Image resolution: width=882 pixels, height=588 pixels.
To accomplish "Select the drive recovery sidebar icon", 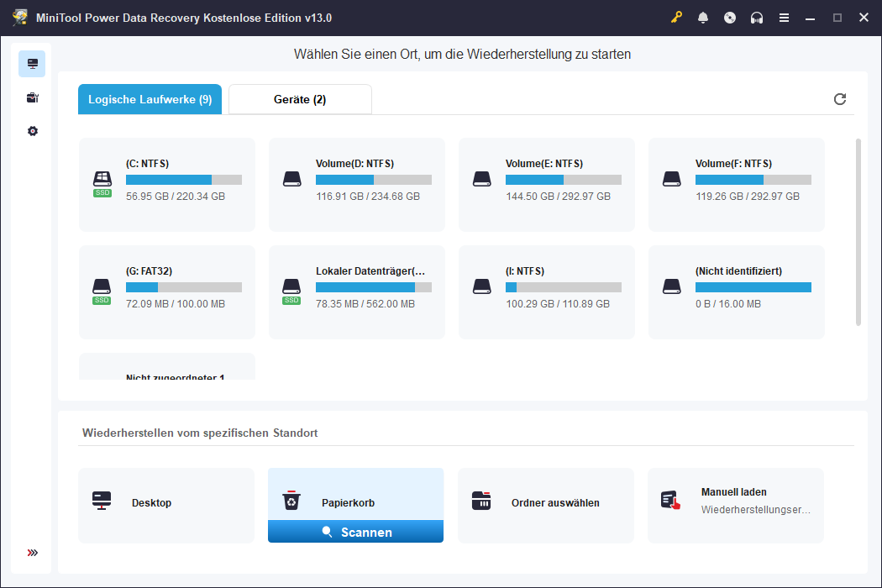I will [32, 64].
